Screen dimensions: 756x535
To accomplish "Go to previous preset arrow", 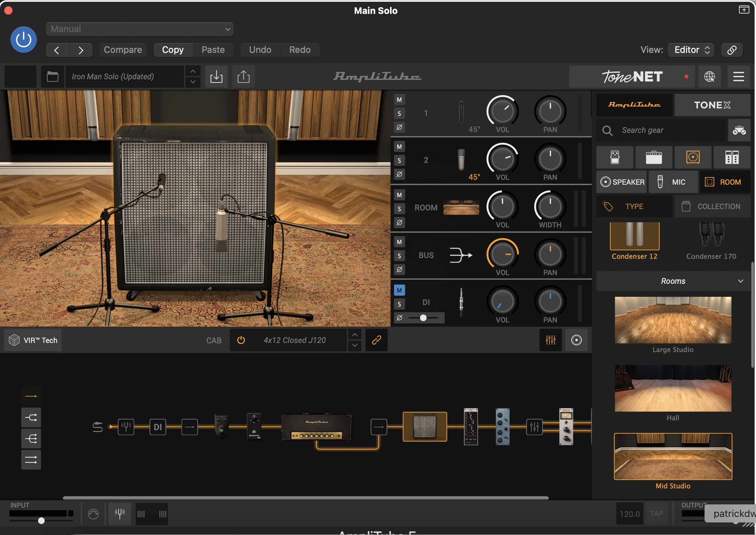I will click(x=57, y=50).
